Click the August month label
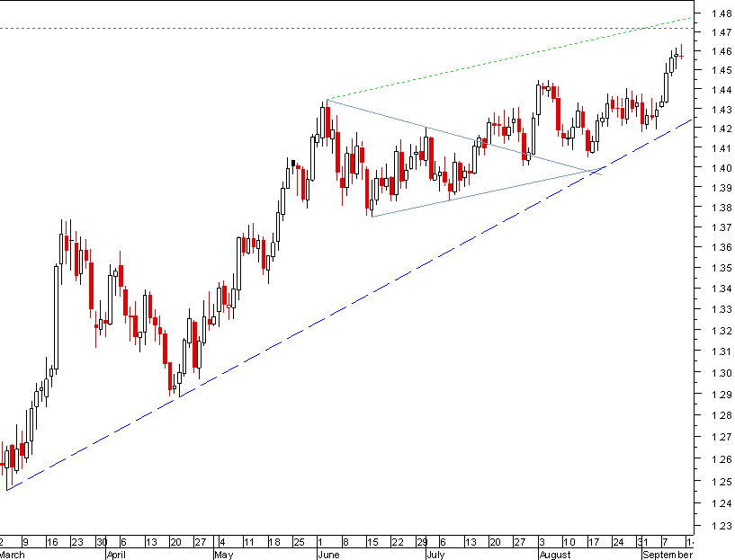The height and width of the screenshot is (560, 735). click(555, 555)
